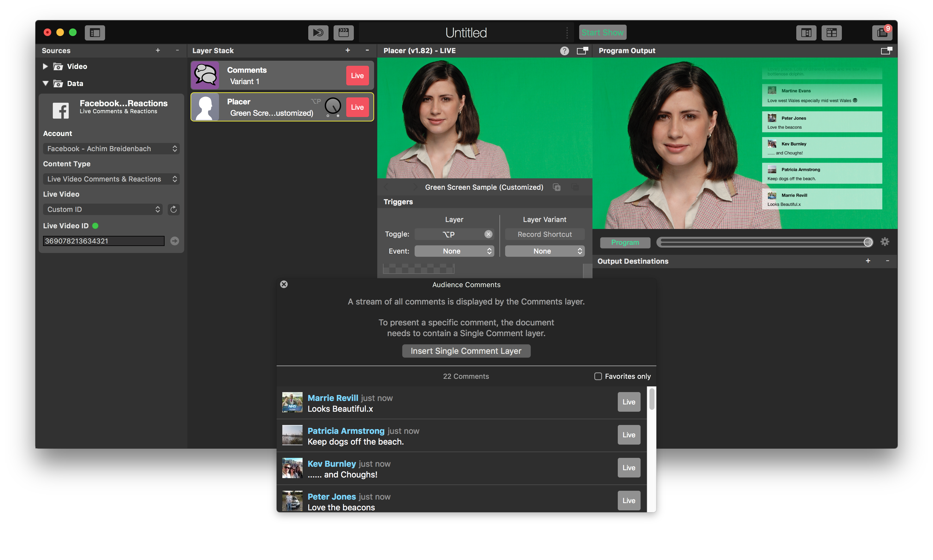Open the notifications icon with badge 9
This screenshot has height=560, width=933.
(x=882, y=33)
